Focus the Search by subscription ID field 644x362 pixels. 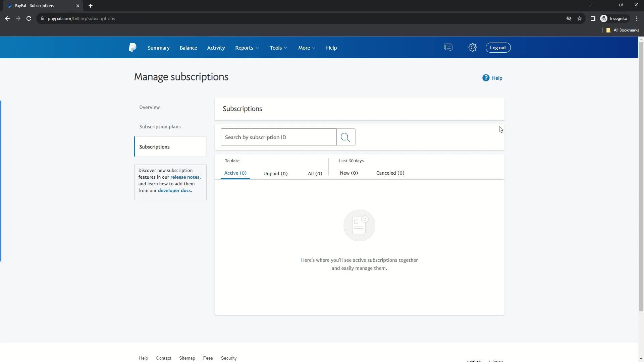point(278,137)
